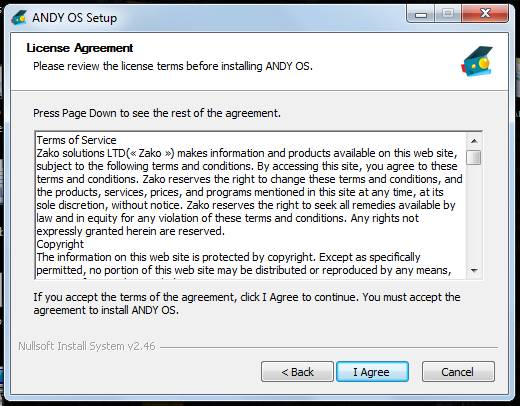The width and height of the screenshot is (520, 406).
Task: Click the license text scrollbar thumb
Action: [x=474, y=157]
